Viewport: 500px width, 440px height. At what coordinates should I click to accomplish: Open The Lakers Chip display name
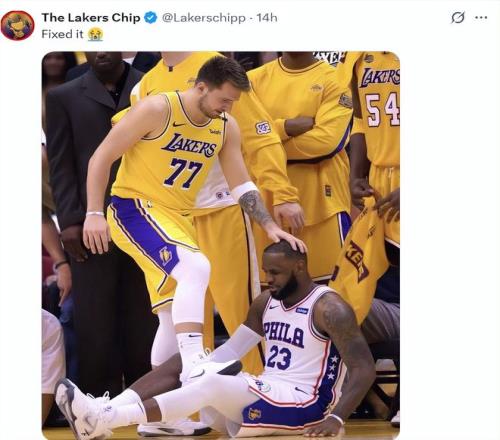click(x=91, y=18)
